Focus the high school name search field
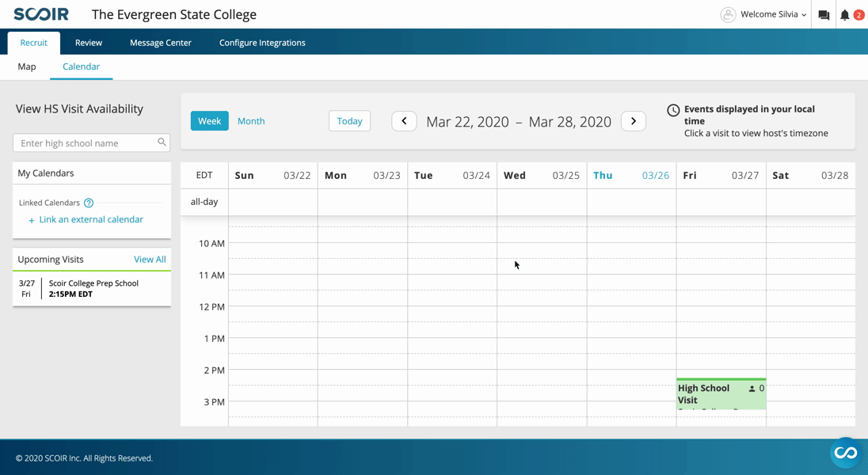 pyautogui.click(x=91, y=142)
